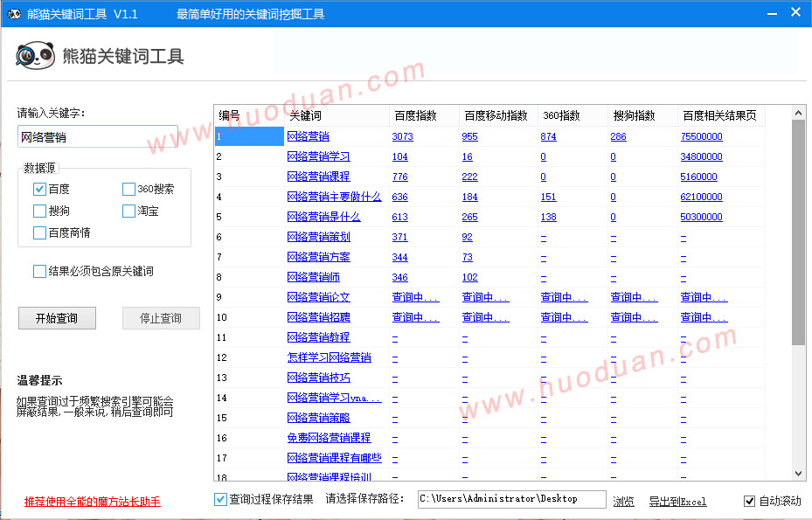This screenshot has height=520, width=812.
Task: Open keyword link 网络营销是什么
Action: 323,217
